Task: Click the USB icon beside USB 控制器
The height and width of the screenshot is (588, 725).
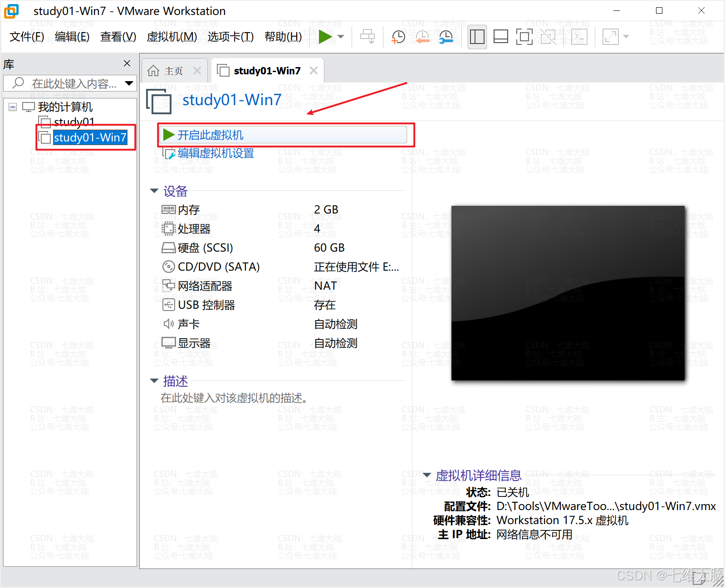Action: 168,305
